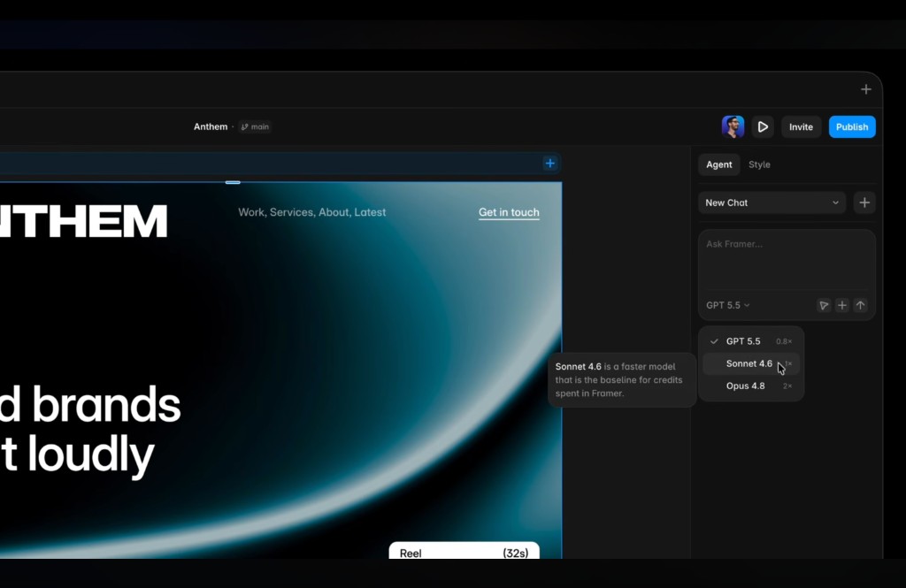The width and height of the screenshot is (906, 588).
Task: Click the Play preview button
Action: [x=763, y=126]
